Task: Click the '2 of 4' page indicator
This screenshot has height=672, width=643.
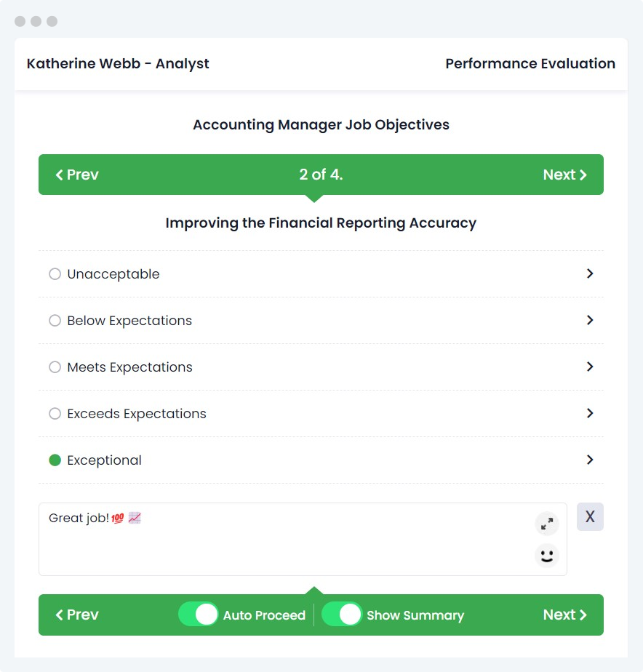Action: click(x=321, y=175)
